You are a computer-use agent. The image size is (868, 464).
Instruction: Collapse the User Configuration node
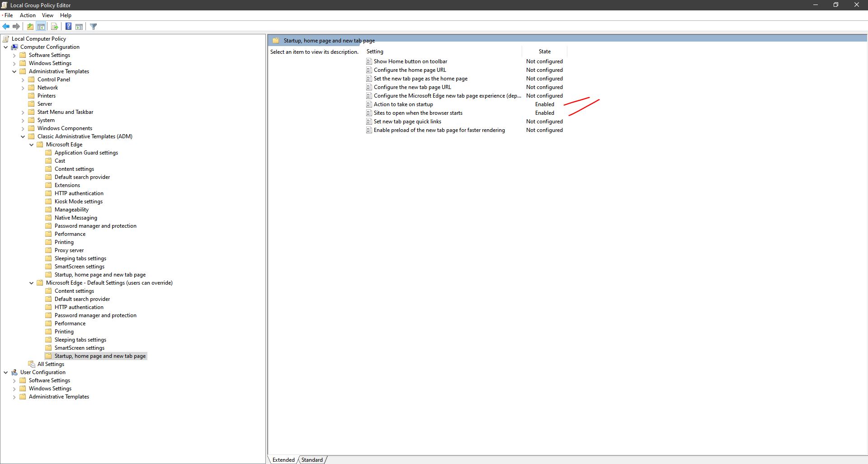pyautogui.click(x=5, y=372)
